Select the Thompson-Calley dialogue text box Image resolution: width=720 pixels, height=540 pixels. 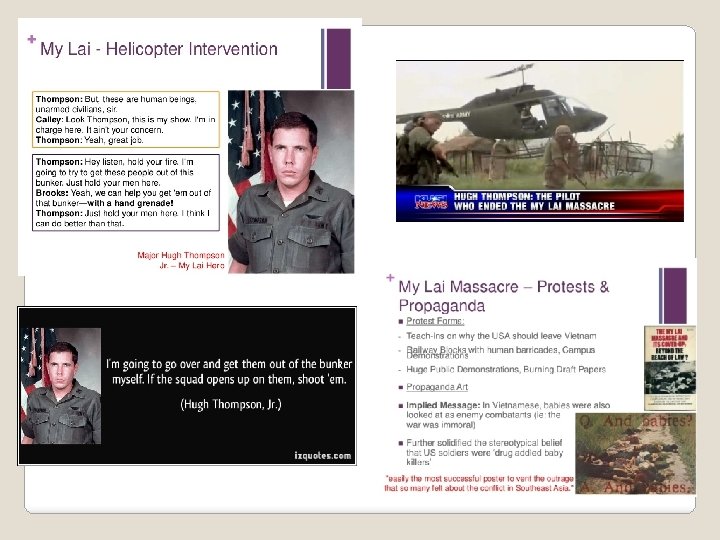tap(126, 119)
